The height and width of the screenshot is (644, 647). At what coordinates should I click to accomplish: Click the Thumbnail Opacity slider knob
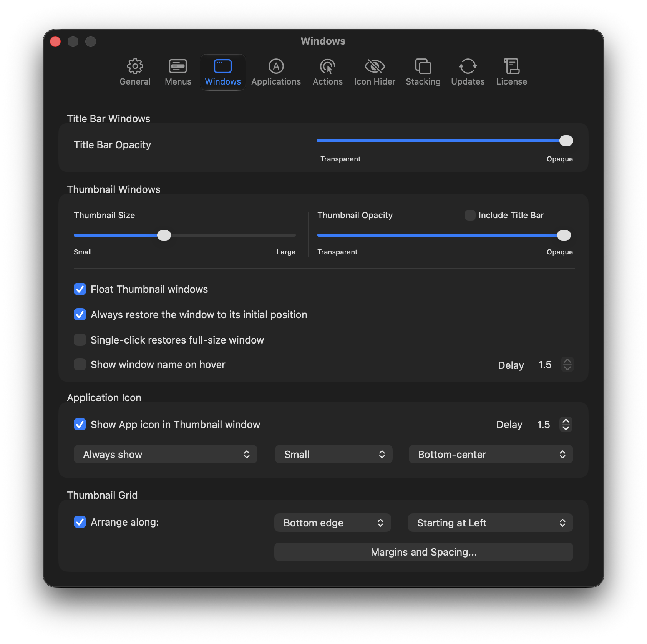tap(564, 235)
